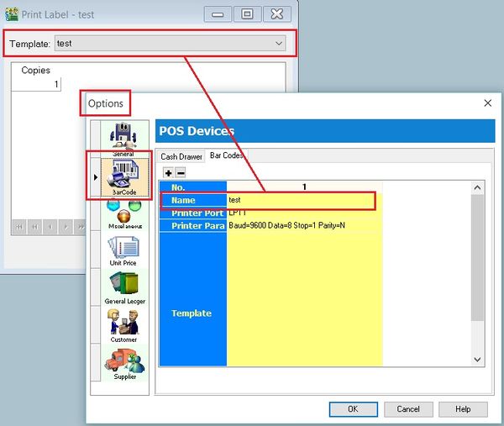
Task: Click the yellow Template text area
Action: (304, 302)
